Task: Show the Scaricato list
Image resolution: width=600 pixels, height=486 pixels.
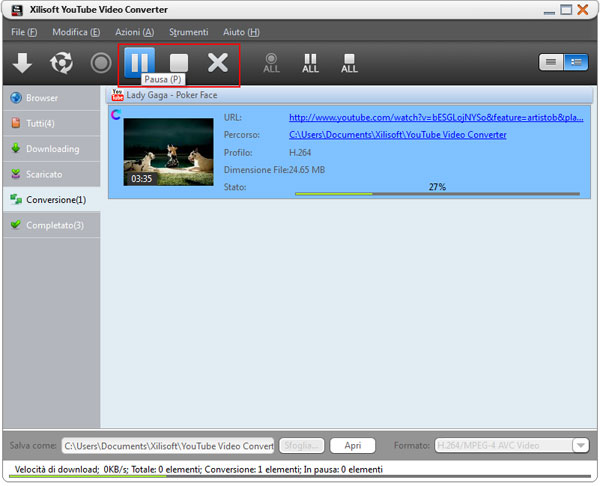Action: (x=52, y=174)
